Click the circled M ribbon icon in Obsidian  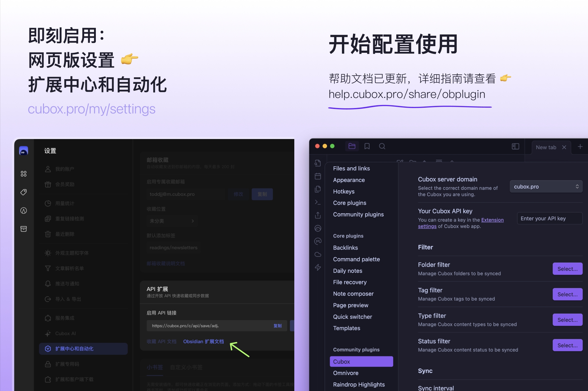[x=318, y=241]
